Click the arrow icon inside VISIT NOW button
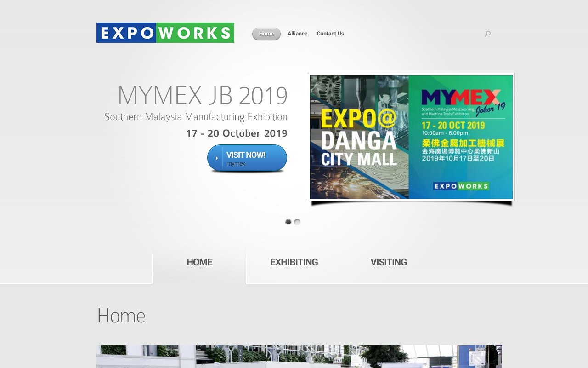This screenshot has height=368, width=588. click(216, 157)
